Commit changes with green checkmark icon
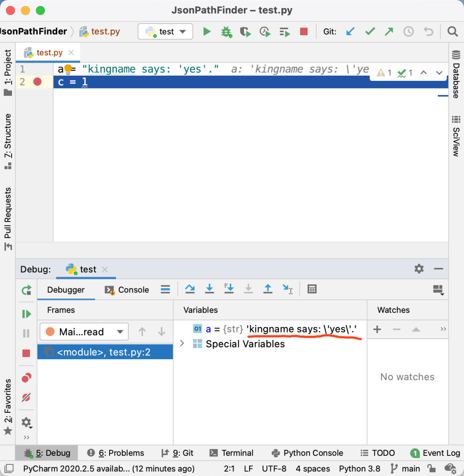Screen dimensions: 464x476 click(370, 31)
